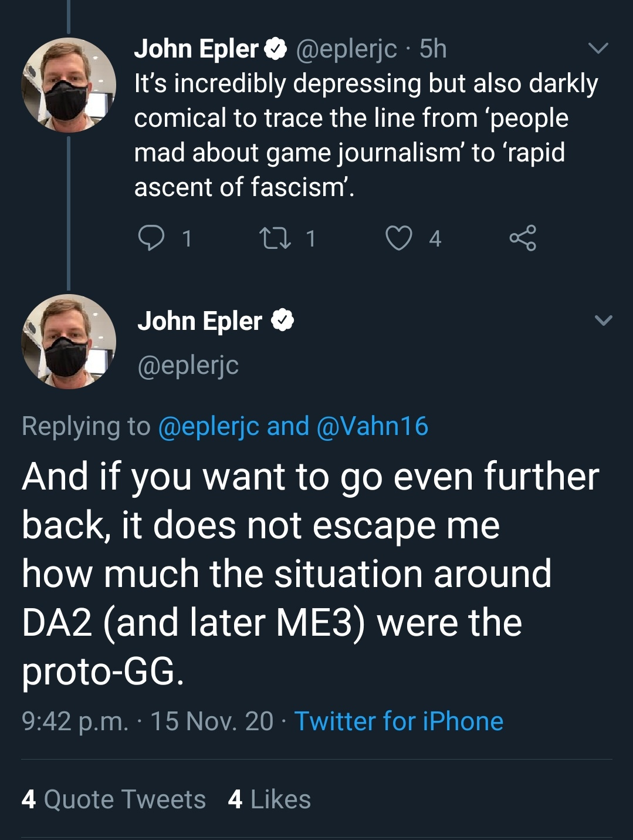Click verified badge beside lower John Epler name

point(282,321)
